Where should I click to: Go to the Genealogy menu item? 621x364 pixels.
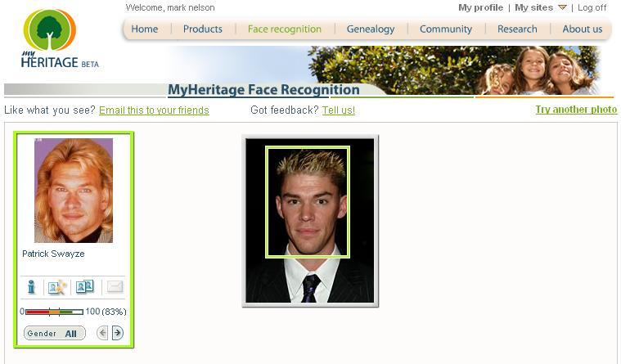[371, 29]
